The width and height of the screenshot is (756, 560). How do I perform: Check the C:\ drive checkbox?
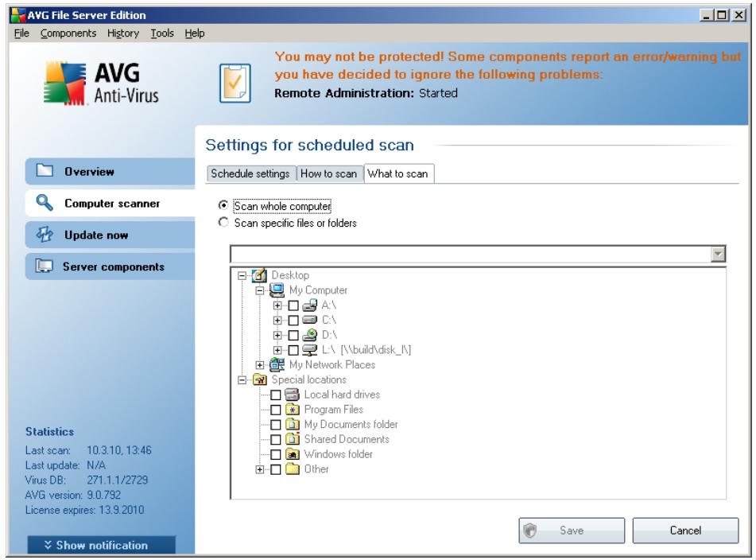(293, 321)
